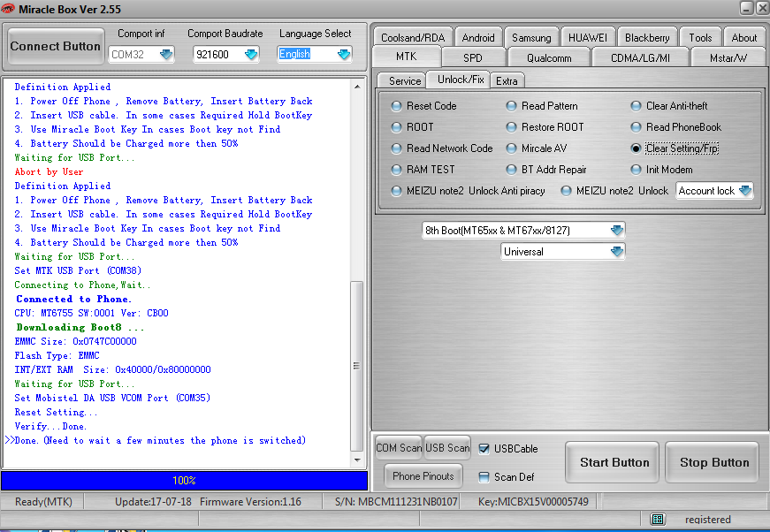Viewport: 770px width, 532px height.
Task: Select the MTK tab
Action: [x=406, y=57]
